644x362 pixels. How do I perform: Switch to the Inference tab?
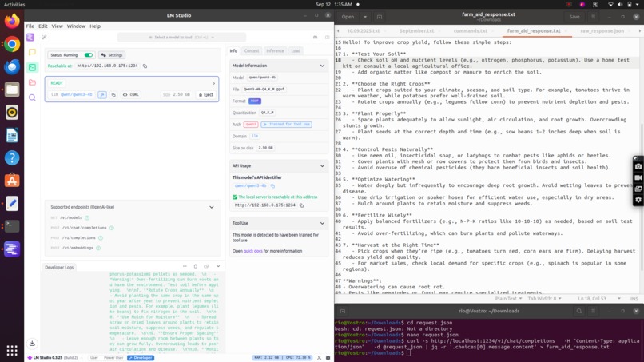click(275, 51)
